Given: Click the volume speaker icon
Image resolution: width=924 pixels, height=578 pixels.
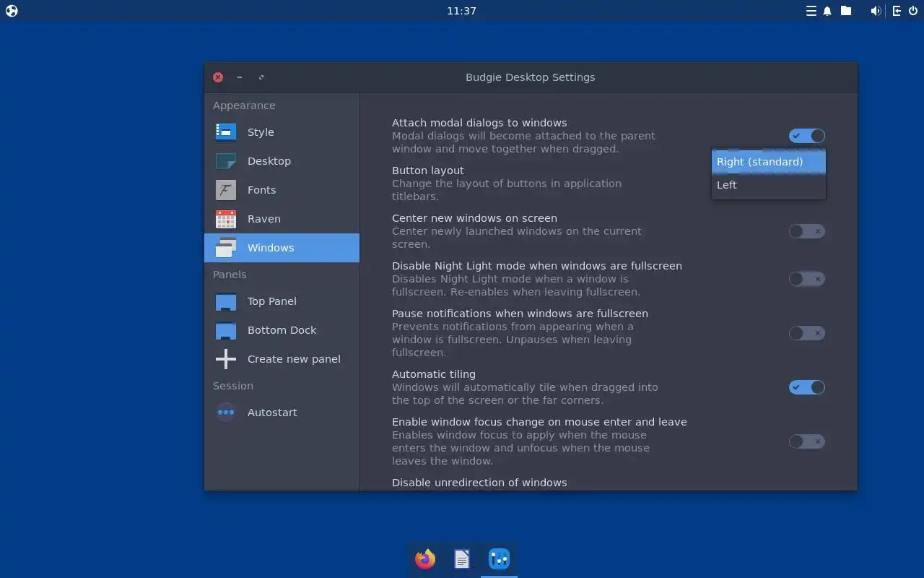Looking at the screenshot, I should (x=876, y=11).
